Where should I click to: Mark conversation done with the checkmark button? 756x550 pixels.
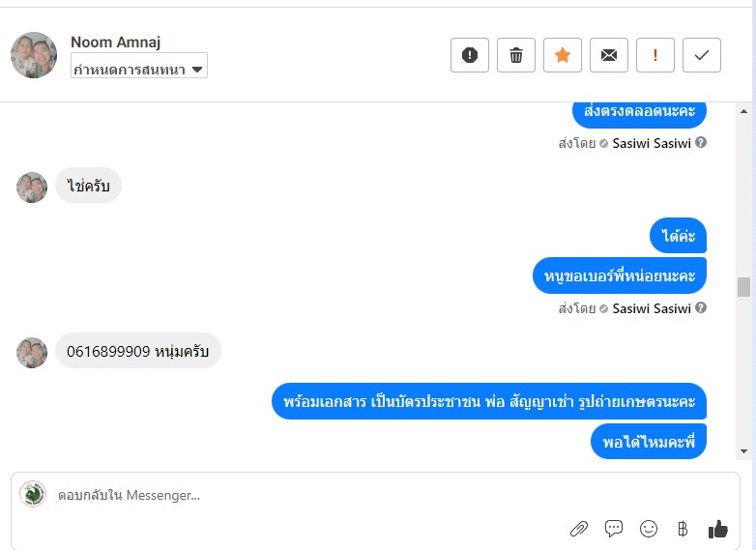(702, 55)
